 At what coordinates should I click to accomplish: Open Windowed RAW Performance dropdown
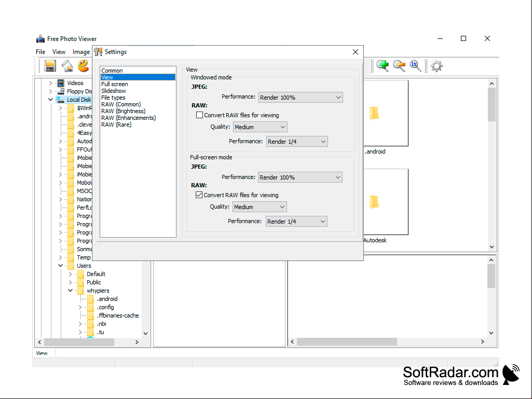point(297,142)
